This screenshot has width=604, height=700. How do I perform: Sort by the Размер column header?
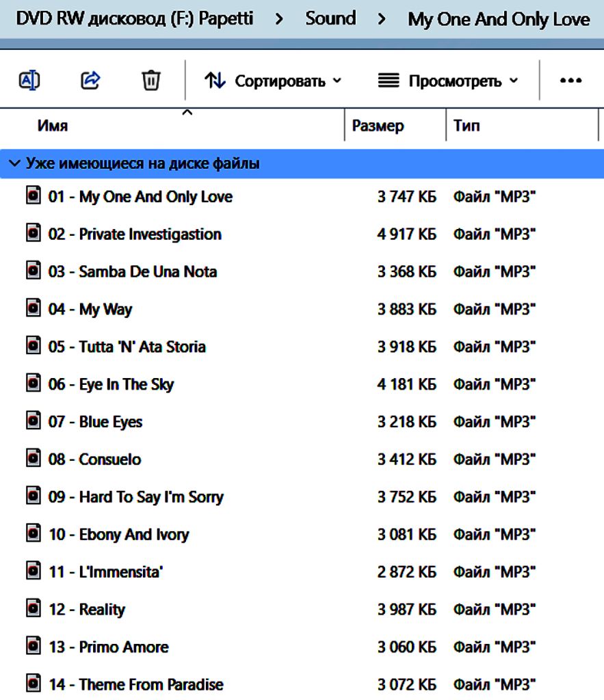378,126
